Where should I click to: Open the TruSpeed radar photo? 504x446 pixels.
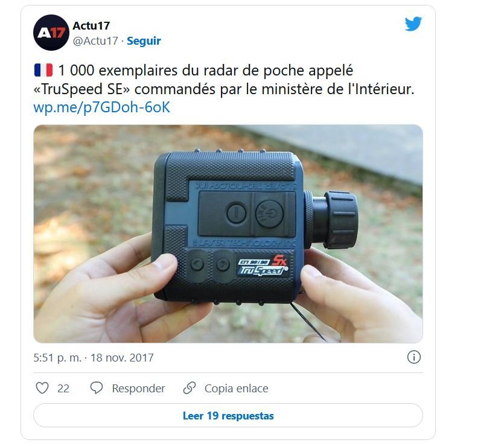pyautogui.click(x=228, y=234)
